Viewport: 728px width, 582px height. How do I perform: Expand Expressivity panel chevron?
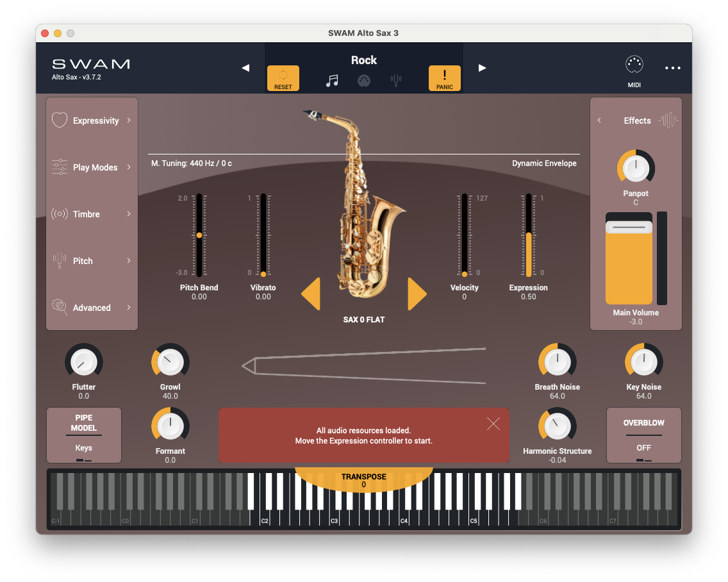point(129,121)
